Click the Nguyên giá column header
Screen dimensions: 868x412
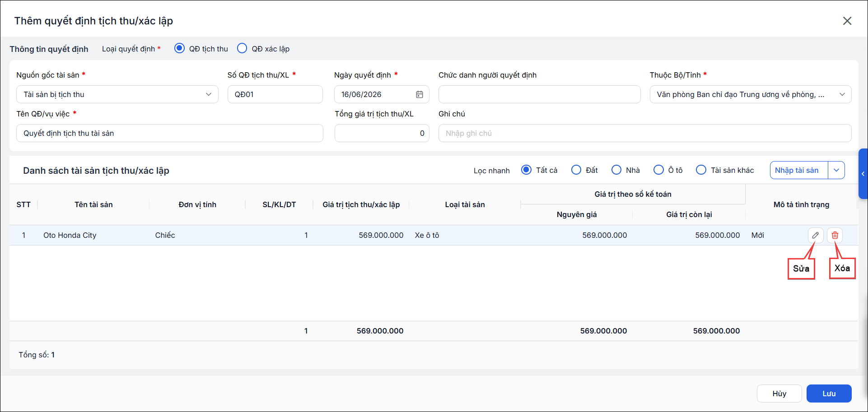577,214
